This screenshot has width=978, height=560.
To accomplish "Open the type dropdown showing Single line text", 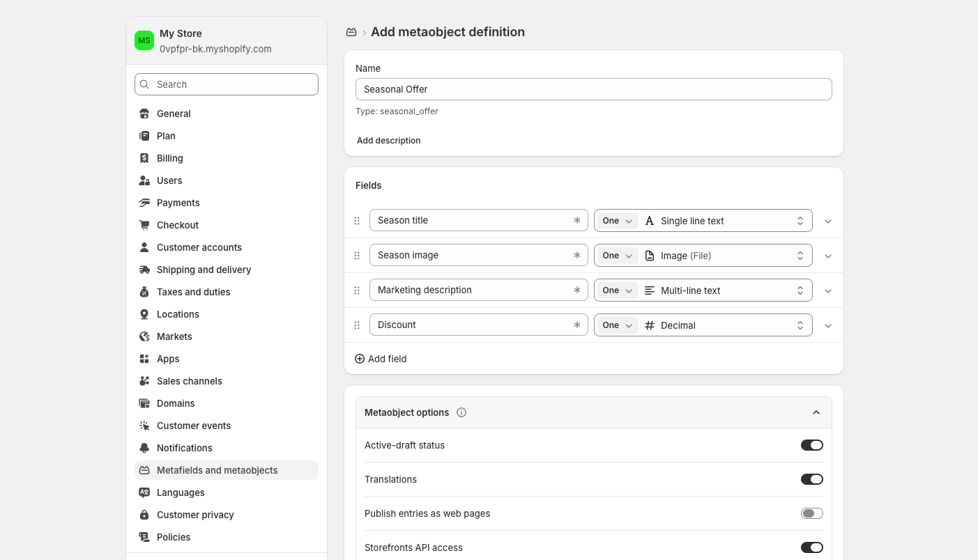I will click(x=725, y=221).
